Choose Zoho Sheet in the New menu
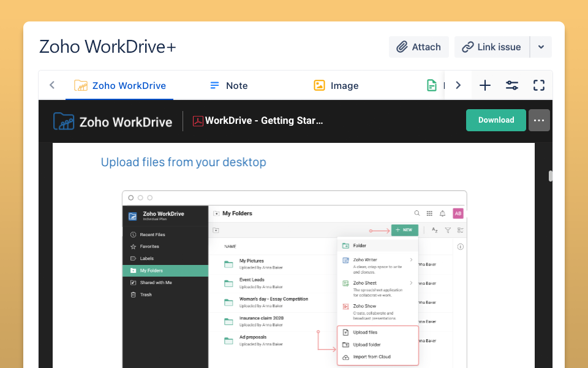The image size is (588, 368). (378, 288)
